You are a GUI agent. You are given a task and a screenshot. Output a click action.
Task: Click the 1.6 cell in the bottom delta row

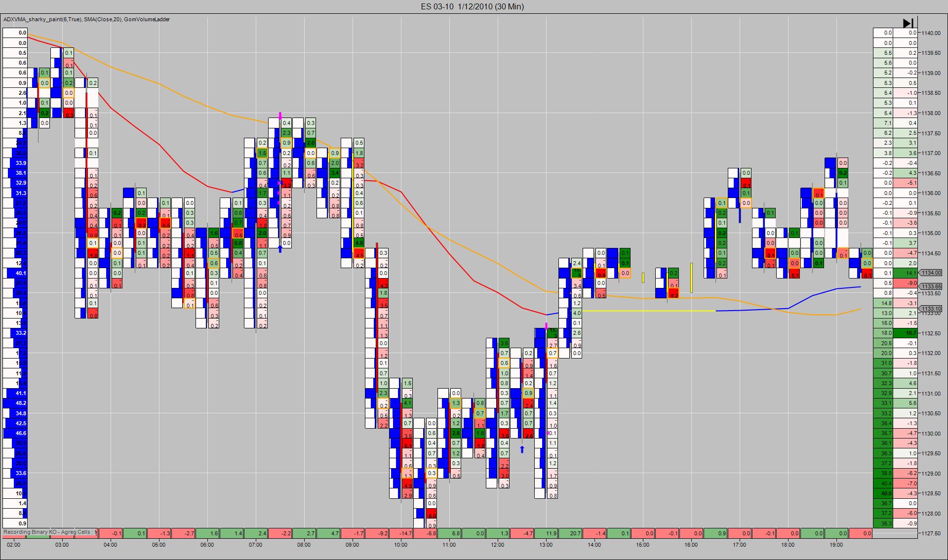click(207, 533)
